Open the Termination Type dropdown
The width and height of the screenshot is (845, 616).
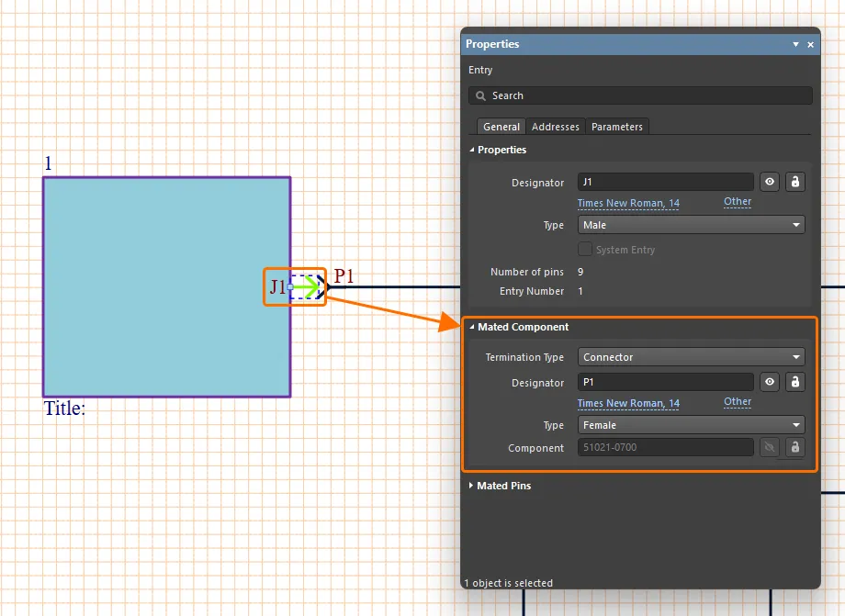click(692, 357)
